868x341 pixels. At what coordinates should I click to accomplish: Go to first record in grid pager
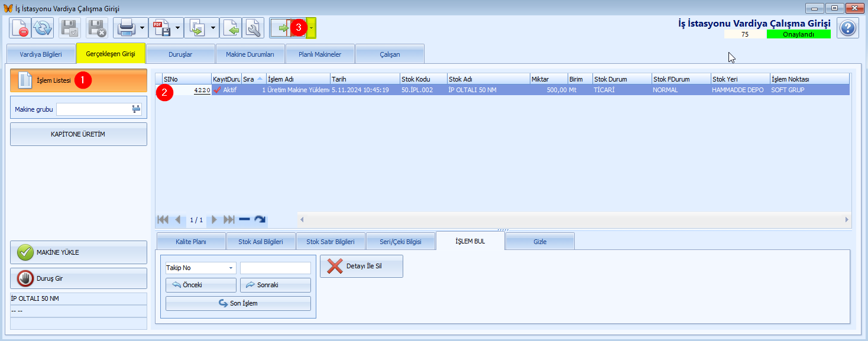point(163,219)
